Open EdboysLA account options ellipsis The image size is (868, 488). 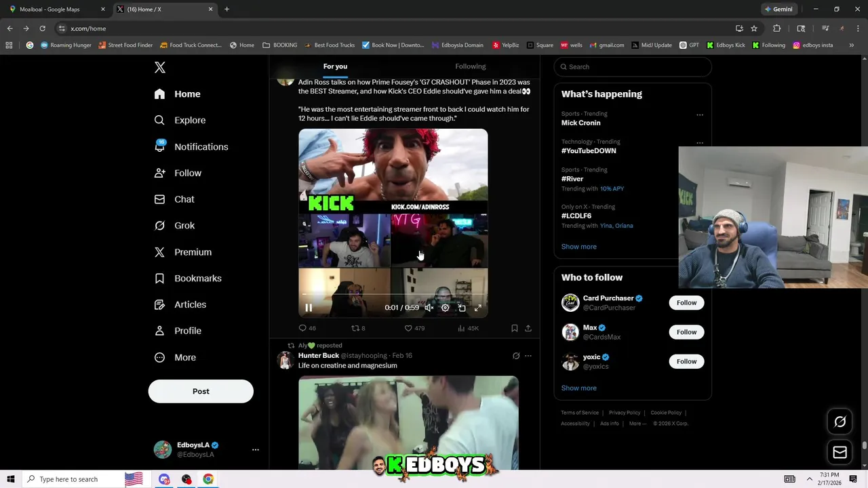(x=256, y=449)
